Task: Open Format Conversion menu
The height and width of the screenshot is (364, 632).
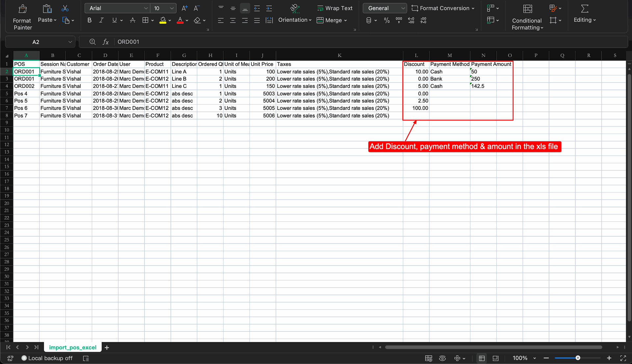Action: 443,8
